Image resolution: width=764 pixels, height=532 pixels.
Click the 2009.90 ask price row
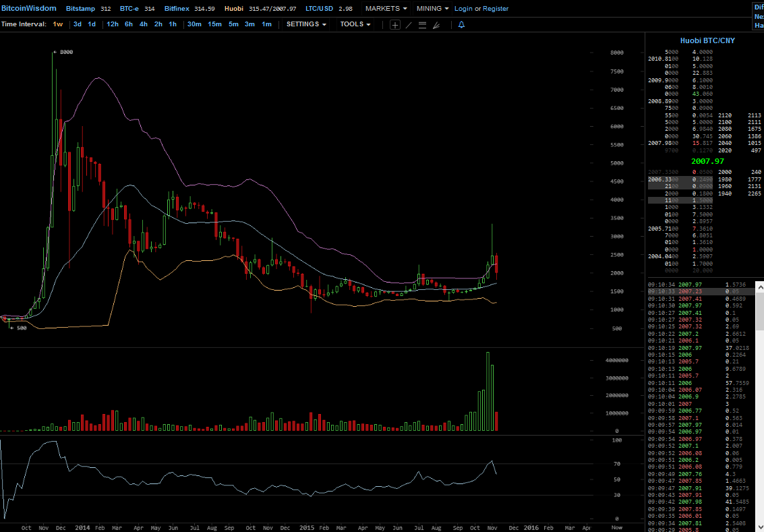(x=680, y=80)
